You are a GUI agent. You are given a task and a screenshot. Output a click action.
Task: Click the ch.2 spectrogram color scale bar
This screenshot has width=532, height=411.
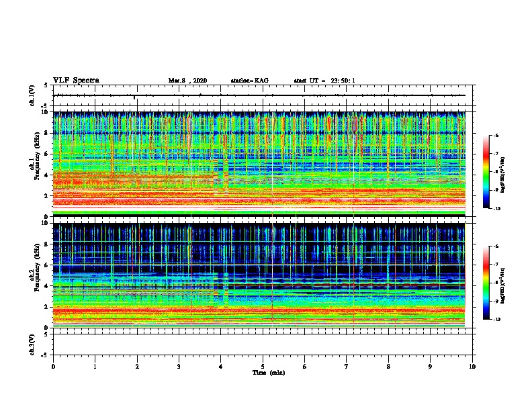pyautogui.click(x=486, y=283)
